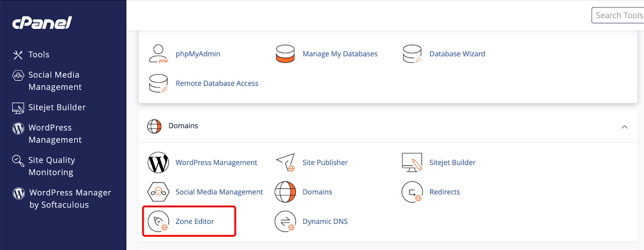Image resolution: width=644 pixels, height=250 pixels.
Task: Open Site Quality Monitoring from sidebar
Action: coord(51,166)
